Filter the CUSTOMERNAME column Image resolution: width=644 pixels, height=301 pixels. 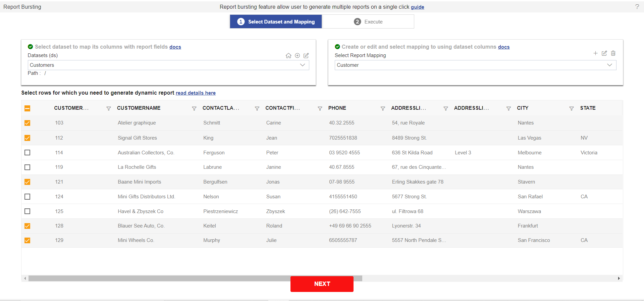click(x=194, y=108)
